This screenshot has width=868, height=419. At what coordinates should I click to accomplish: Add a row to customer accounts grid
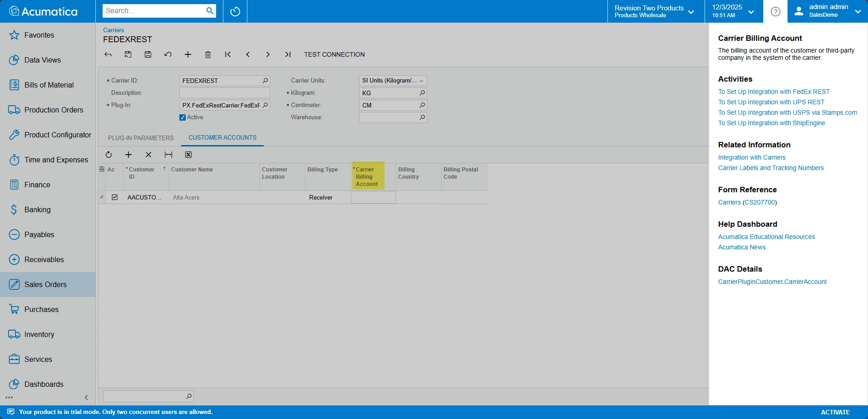tap(128, 155)
